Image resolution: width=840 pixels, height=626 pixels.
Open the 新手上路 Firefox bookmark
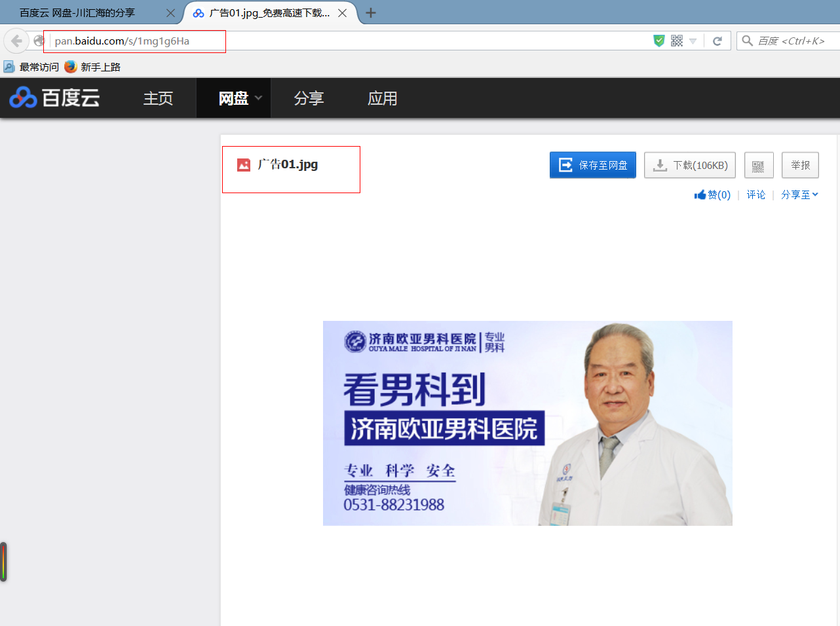point(92,67)
